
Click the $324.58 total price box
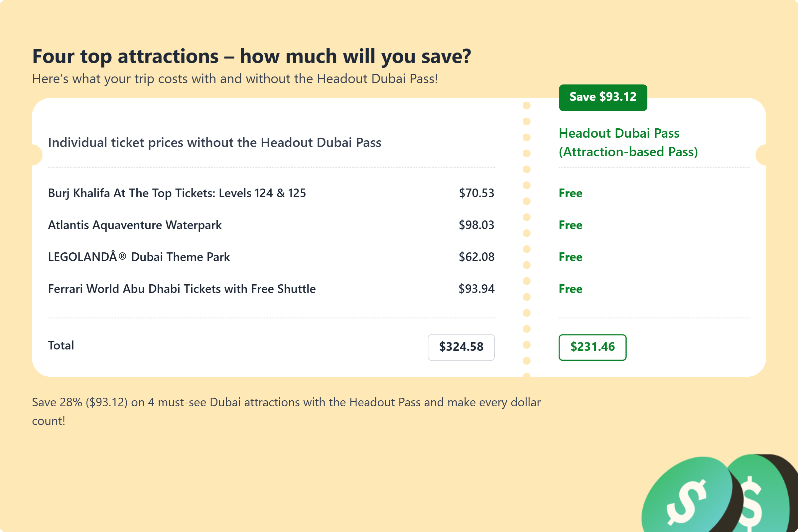pos(461,347)
